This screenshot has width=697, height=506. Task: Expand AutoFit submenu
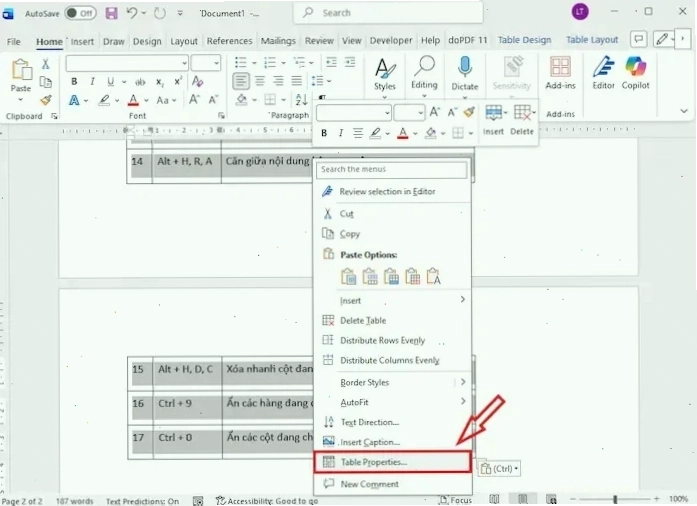(393, 402)
